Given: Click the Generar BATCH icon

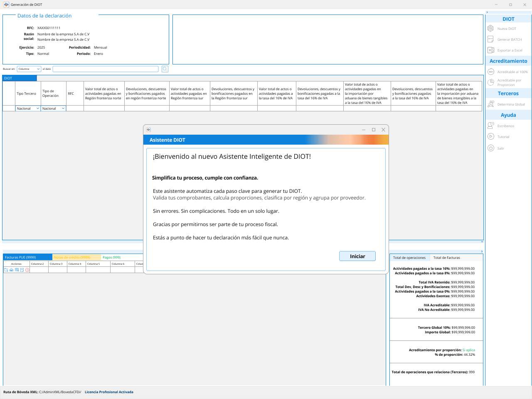Looking at the screenshot, I should coord(490,39).
